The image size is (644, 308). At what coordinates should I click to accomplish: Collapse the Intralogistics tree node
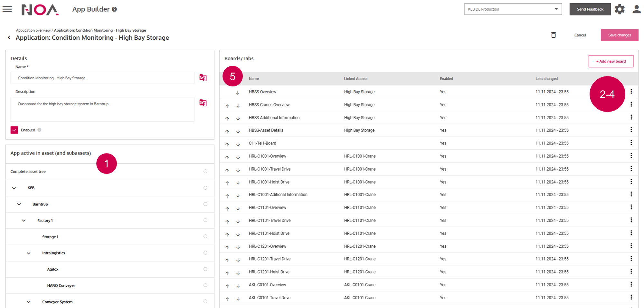tap(29, 253)
